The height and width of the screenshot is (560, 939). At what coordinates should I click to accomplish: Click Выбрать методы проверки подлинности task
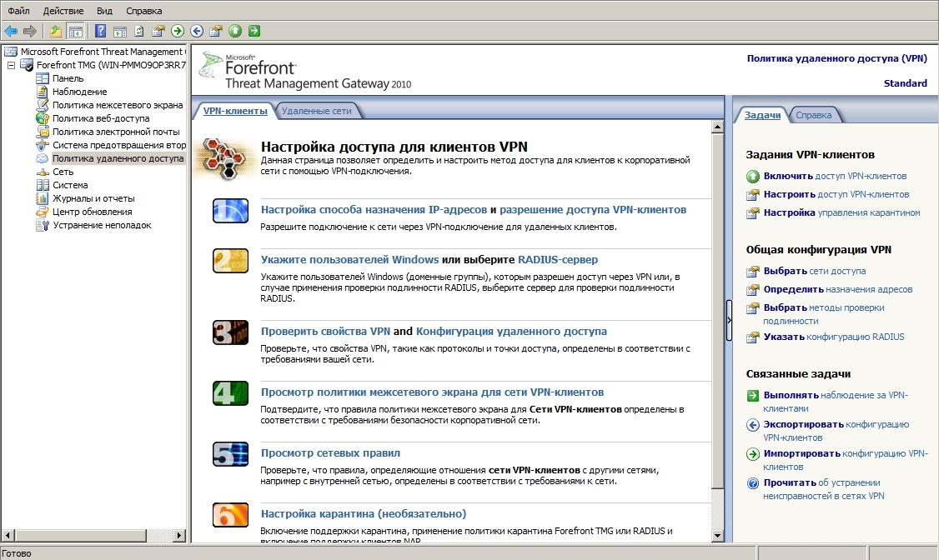(823, 314)
